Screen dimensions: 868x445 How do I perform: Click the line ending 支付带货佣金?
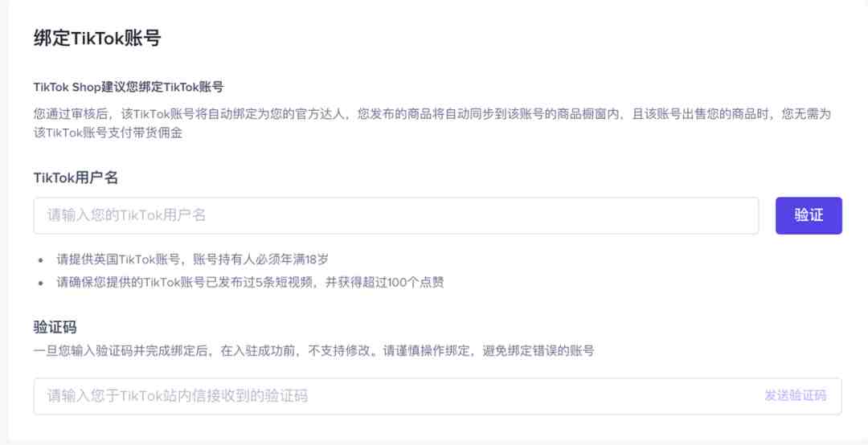click(108, 133)
